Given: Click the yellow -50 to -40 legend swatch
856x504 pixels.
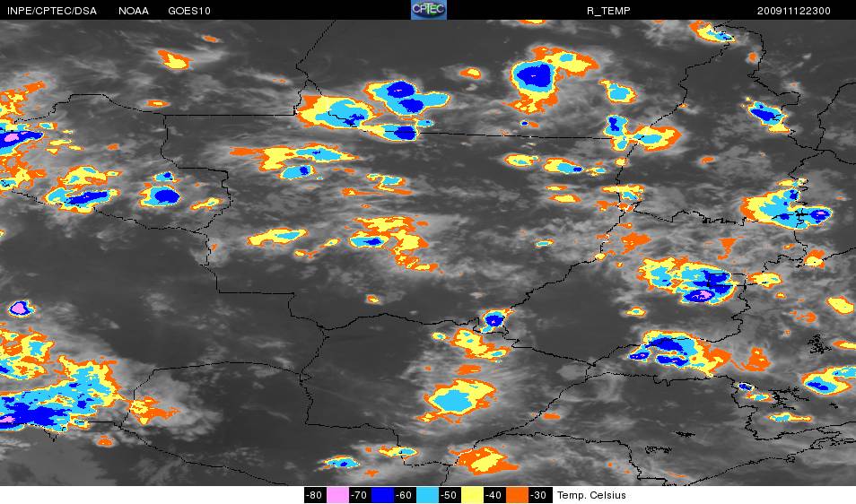Looking at the screenshot, I should (x=472, y=495).
